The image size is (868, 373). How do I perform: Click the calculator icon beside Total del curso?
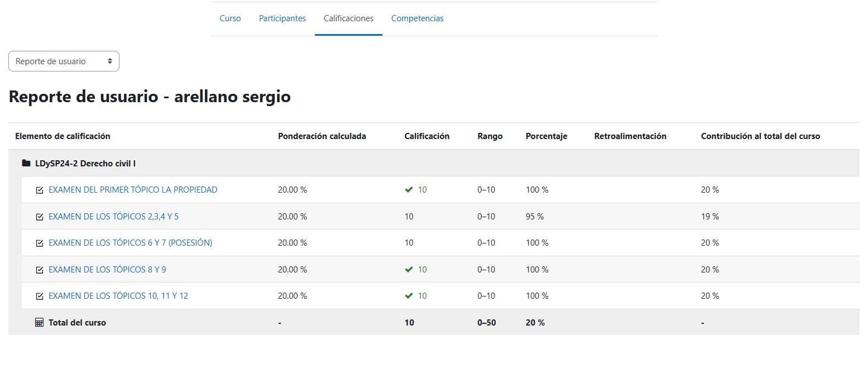click(39, 323)
